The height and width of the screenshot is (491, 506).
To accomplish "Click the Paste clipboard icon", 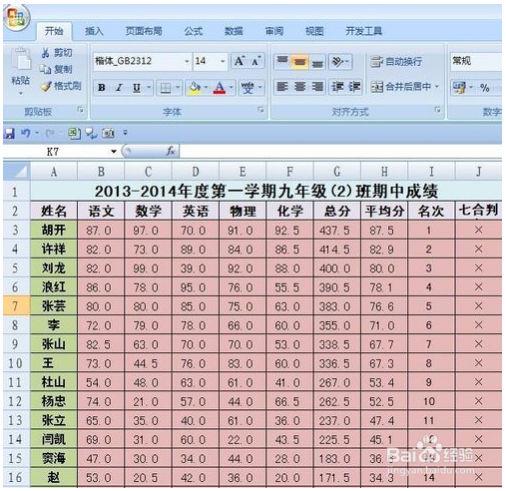I will click(x=21, y=61).
